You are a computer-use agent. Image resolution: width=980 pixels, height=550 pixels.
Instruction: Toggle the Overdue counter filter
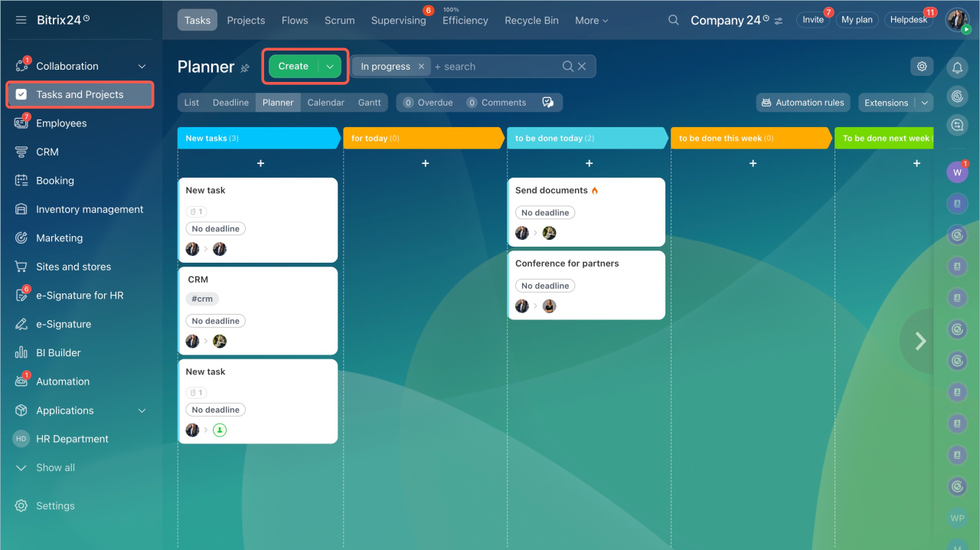pyautogui.click(x=428, y=103)
